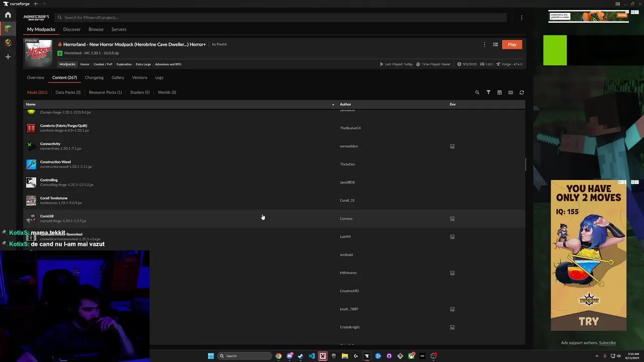The image size is (644, 362).
Task: Click the taskbar Search box
Action: click(245, 356)
